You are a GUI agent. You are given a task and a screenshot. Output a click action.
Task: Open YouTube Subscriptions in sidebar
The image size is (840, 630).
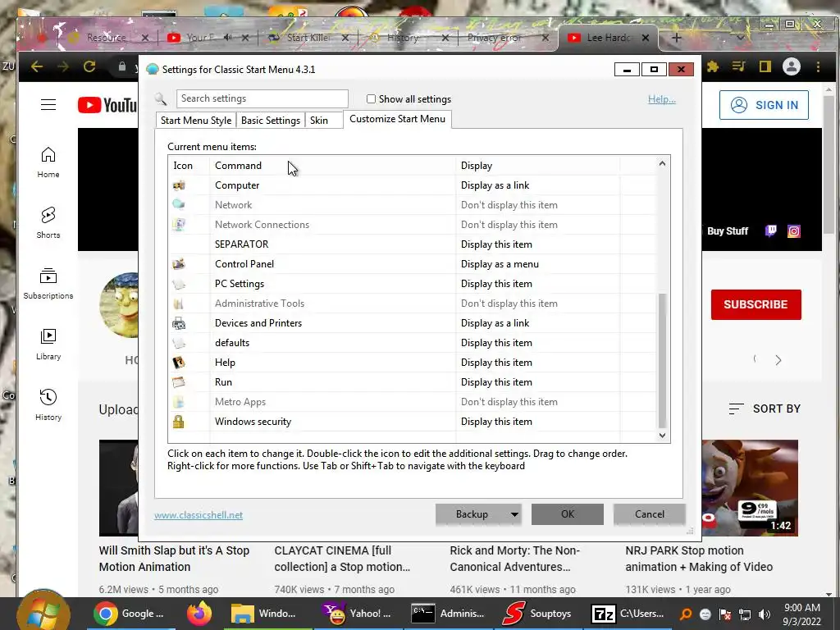point(48,284)
